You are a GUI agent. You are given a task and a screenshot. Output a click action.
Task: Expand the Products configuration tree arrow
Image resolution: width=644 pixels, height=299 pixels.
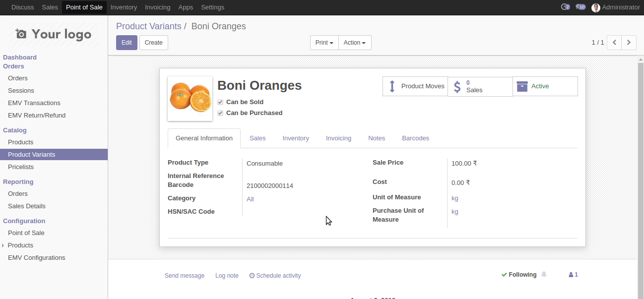tap(3, 245)
